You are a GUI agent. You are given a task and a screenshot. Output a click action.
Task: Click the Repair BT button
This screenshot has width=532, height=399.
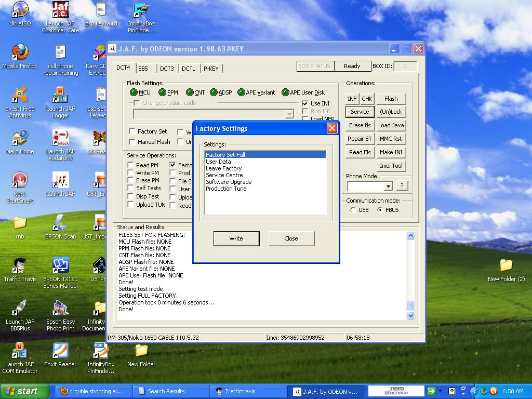(x=360, y=138)
